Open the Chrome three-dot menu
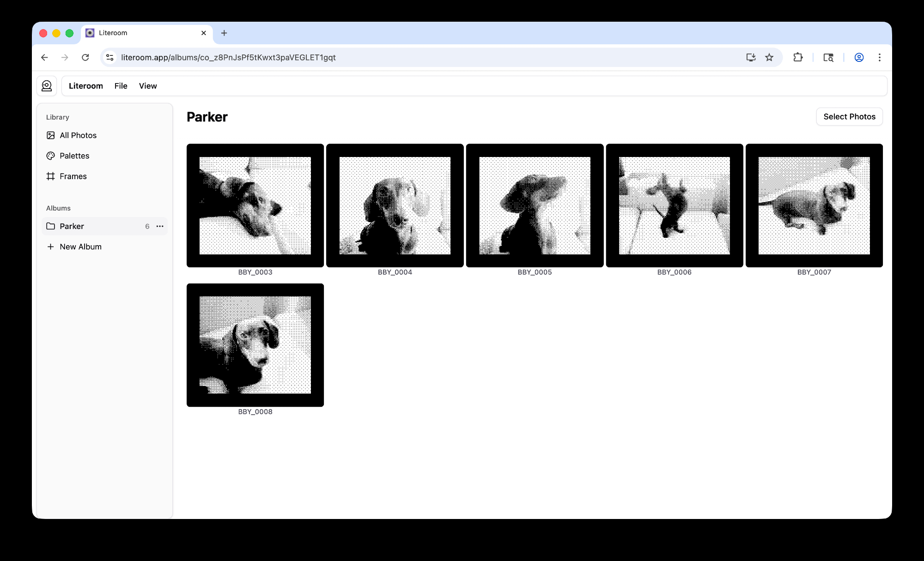Image resolution: width=924 pixels, height=561 pixels. coord(879,57)
